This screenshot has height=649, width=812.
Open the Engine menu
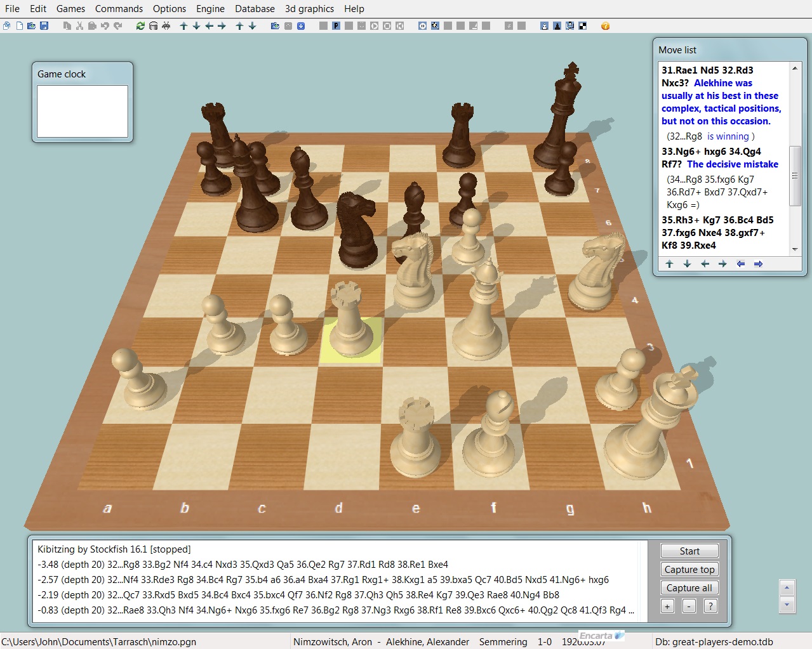(x=210, y=9)
